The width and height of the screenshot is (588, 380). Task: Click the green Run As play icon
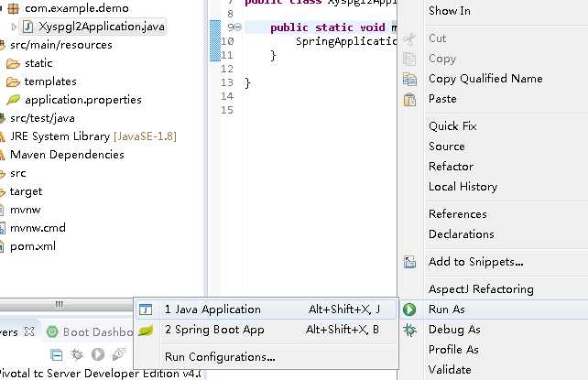(x=409, y=309)
